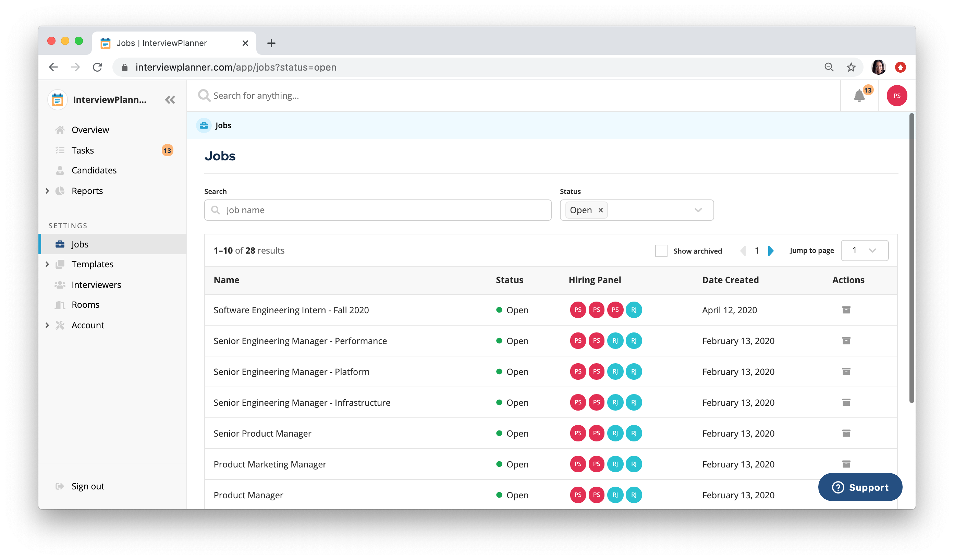Click red extension icon in Chrome toolbar

900,67
